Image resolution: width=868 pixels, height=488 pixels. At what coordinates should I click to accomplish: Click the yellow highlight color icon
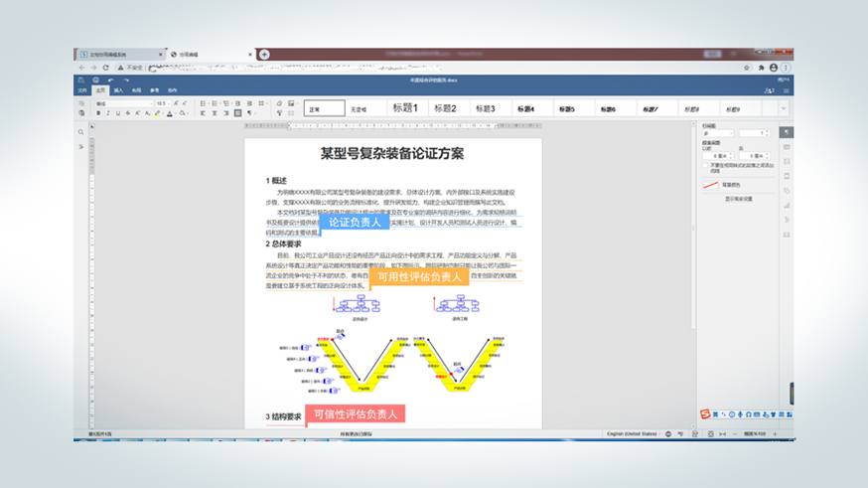tap(157, 113)
